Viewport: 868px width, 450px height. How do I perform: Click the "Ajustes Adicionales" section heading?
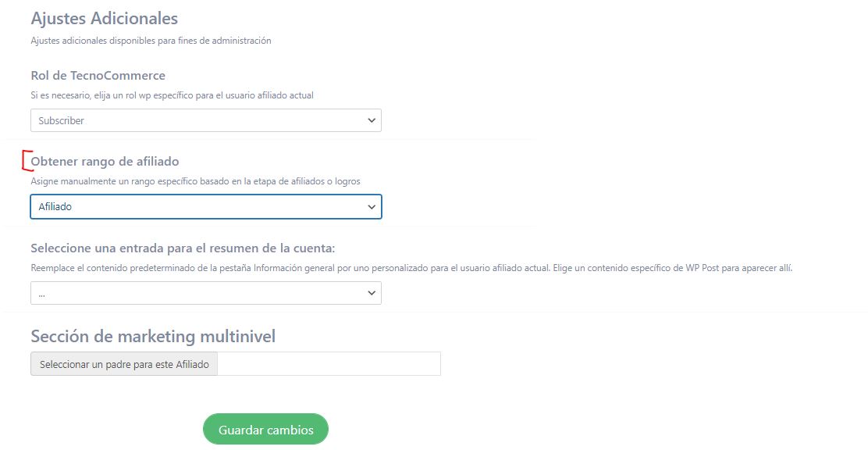pos(104,17)
